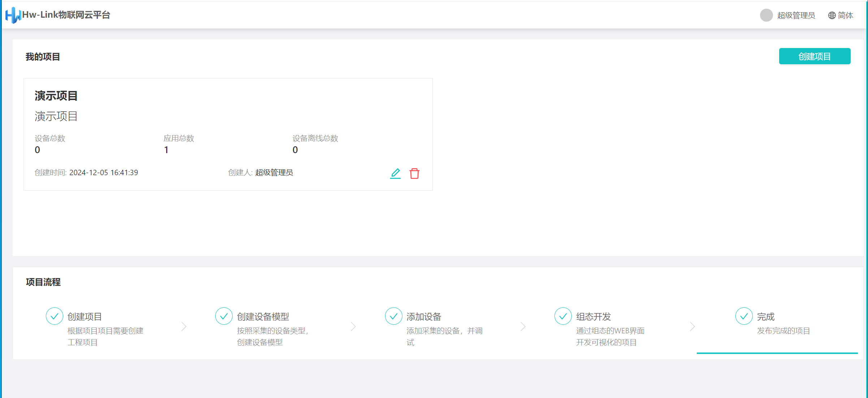Click the 设备总数 label
868x398 pixels.
pyautogui.click(x=50, y=138)
